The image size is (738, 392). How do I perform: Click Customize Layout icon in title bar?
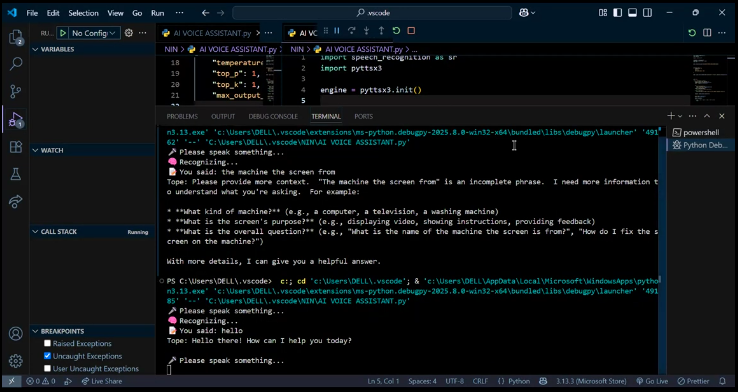(603, 13)
